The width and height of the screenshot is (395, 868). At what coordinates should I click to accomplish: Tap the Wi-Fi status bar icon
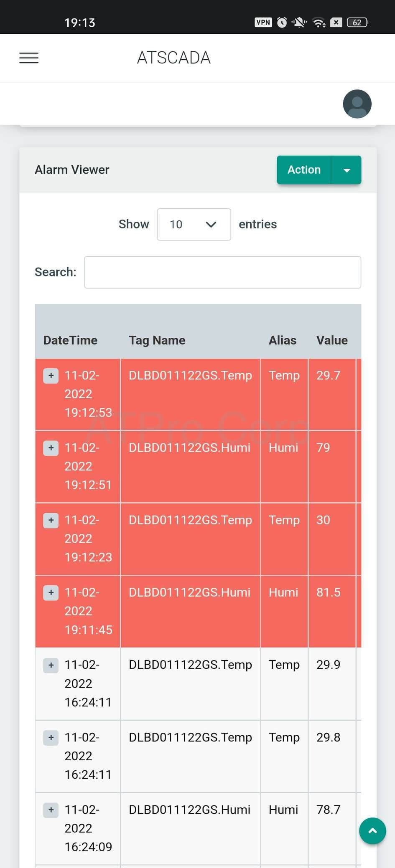point(319,23)
